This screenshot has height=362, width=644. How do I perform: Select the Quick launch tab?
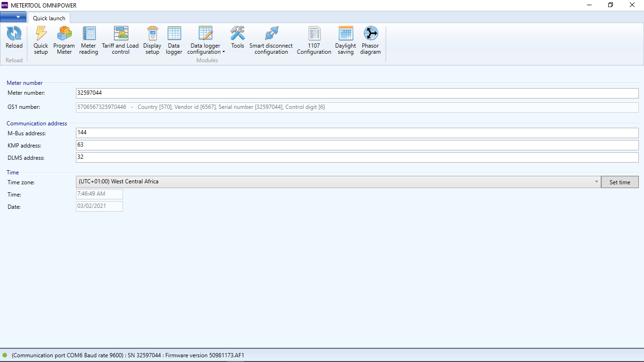click(x=49, y=18)
